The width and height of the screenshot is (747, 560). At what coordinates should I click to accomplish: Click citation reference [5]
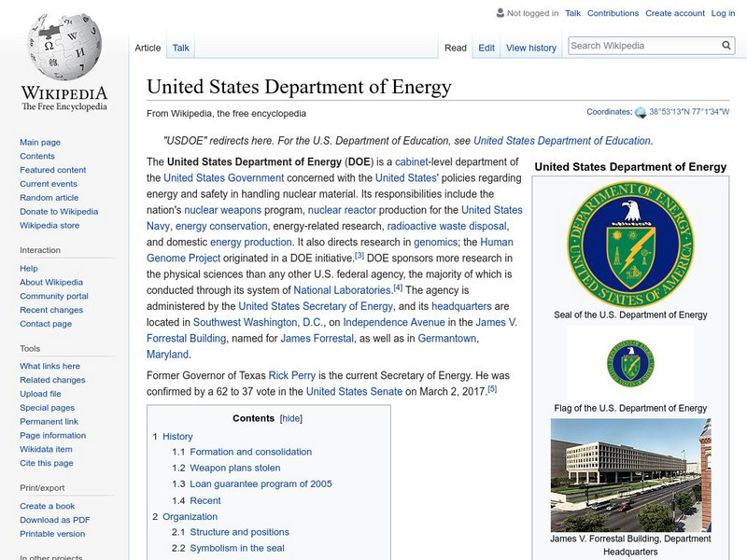tap(492, 389)
